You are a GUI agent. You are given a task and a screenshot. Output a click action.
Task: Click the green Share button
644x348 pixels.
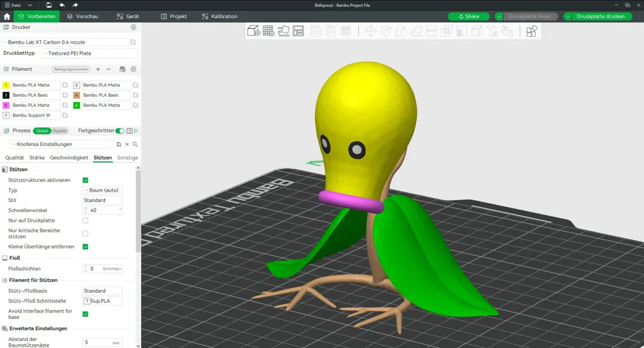469,17
